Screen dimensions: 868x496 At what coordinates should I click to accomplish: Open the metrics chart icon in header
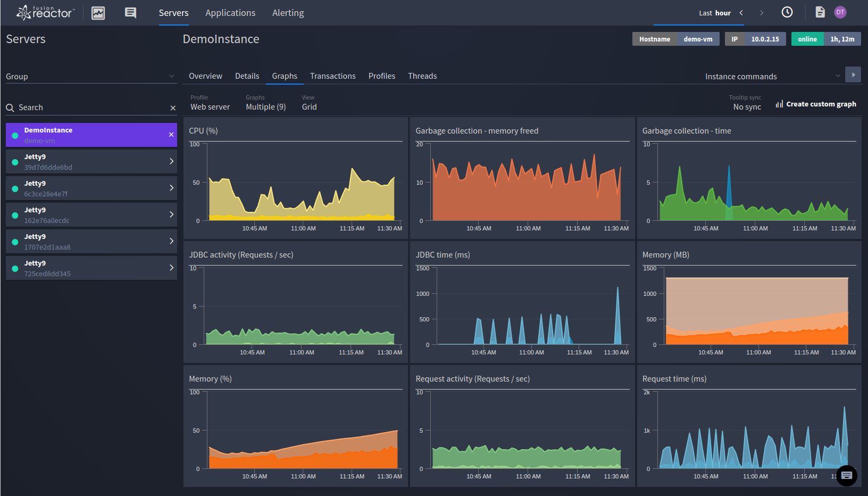click(x=98, y=13)
